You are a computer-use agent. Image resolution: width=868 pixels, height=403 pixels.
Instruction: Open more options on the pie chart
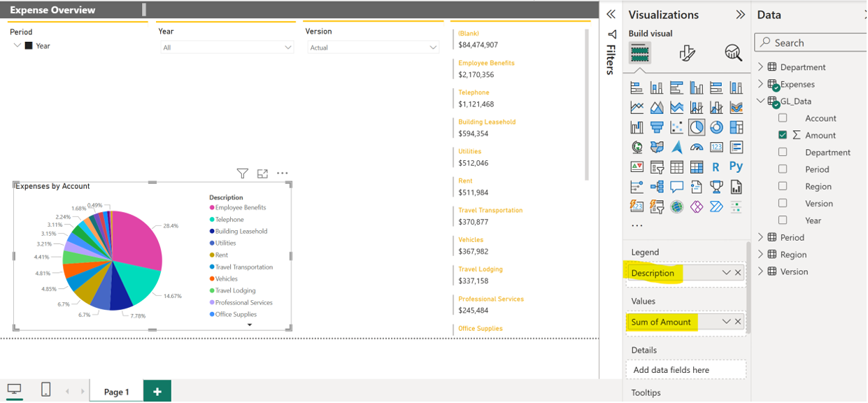click(x=283, y=174)
